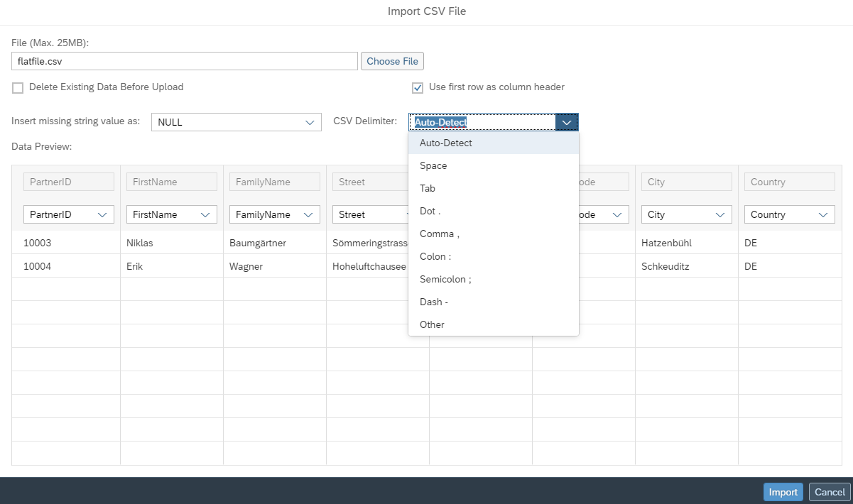Choose Auto-Detect from the delimiter list
Viewport: 853px width, 504px height.
click(445, 143)
